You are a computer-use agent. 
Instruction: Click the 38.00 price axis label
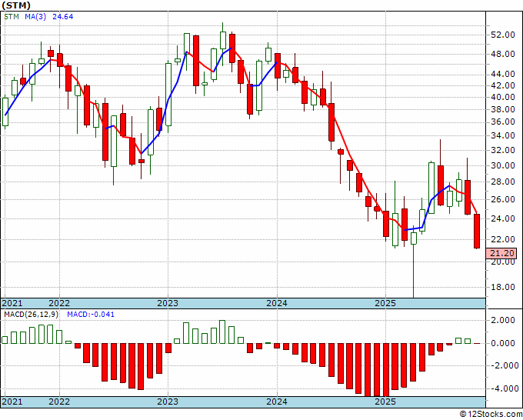(x=503, y=109)
